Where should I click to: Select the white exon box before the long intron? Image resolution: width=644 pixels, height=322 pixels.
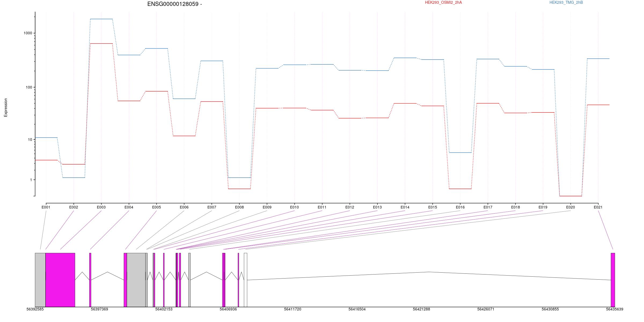click(246, 280)
